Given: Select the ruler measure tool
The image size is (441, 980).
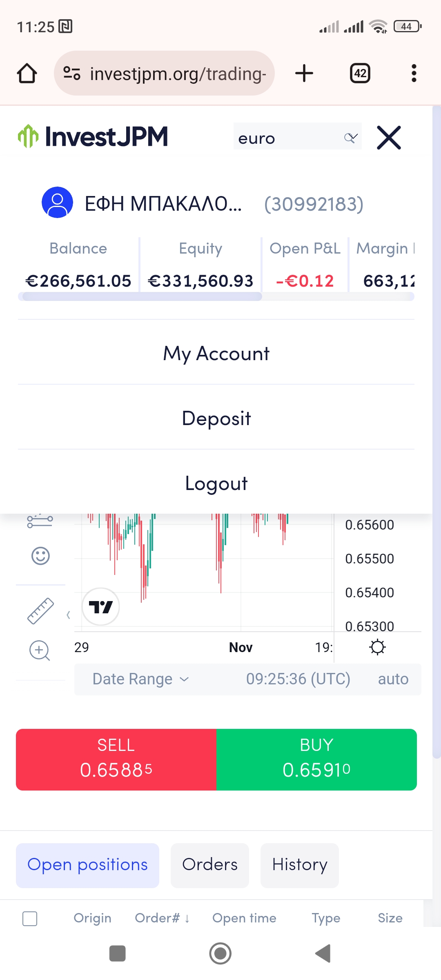Looking at the screenshot, I should point(40,611).
